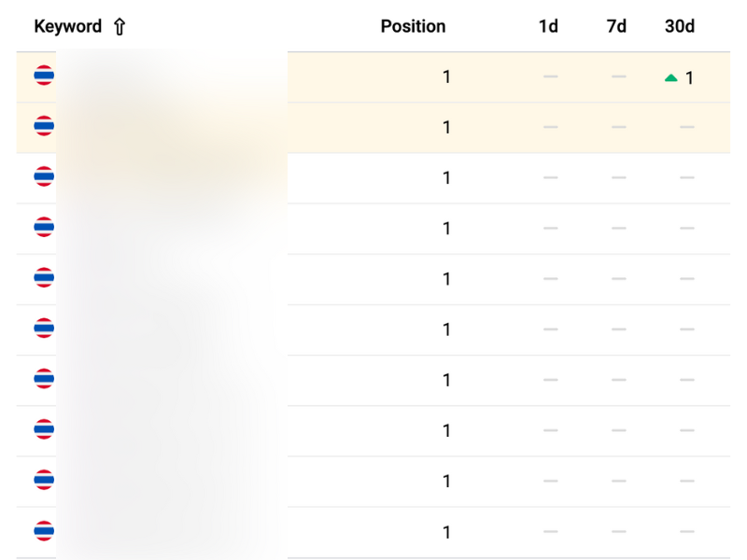The image size is (747, 560).
Task: Select the fifth row's country flag
Action: pos(44,277)
